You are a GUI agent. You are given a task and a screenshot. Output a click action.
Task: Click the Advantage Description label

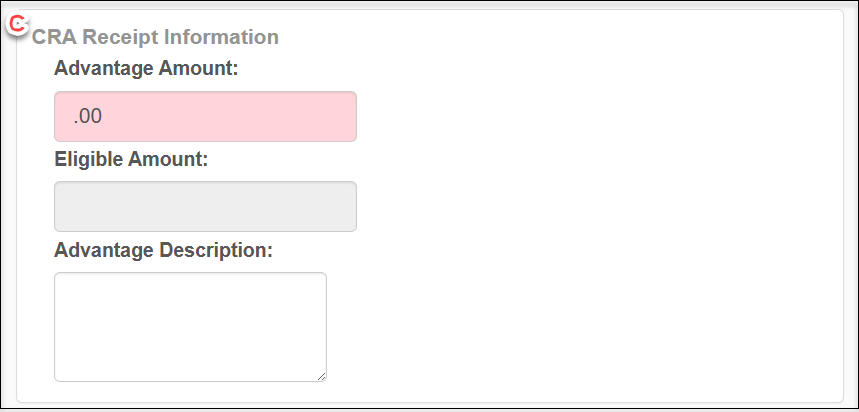[164, 250]
